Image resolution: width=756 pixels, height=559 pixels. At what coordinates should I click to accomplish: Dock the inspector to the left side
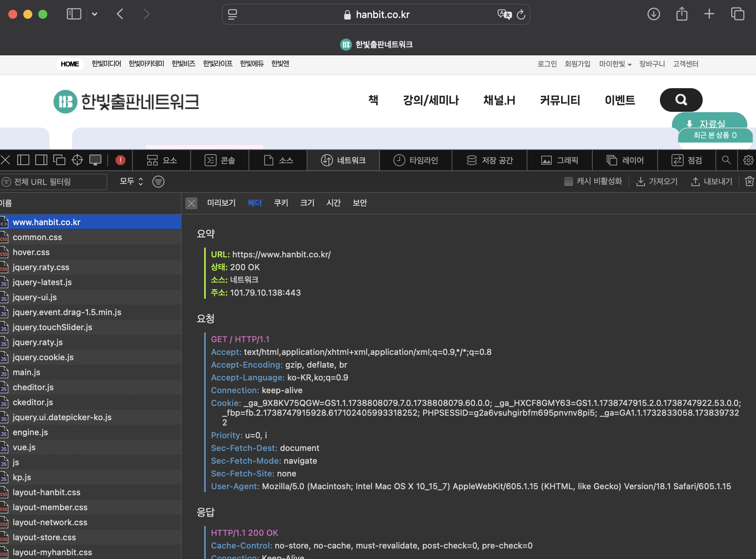click(x=23, y=160)
